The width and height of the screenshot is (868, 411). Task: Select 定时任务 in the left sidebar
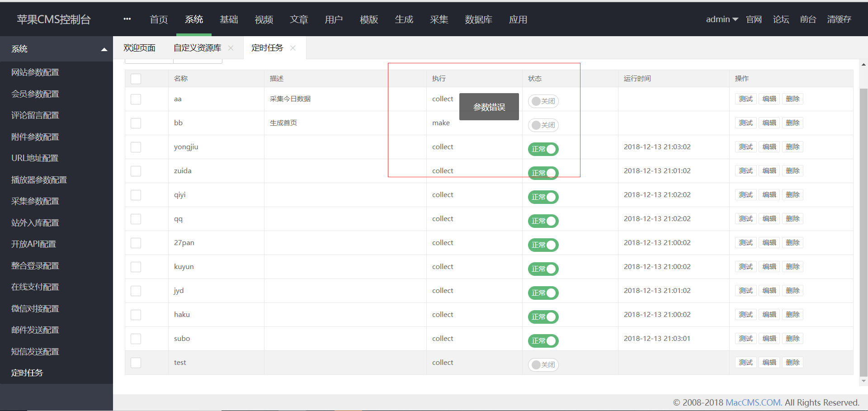(26, 373)
